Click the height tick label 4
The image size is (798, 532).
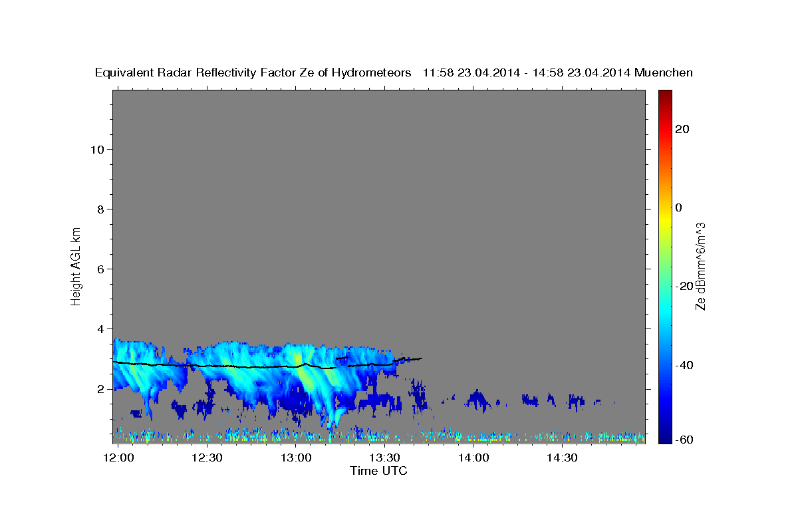[102, 329]
